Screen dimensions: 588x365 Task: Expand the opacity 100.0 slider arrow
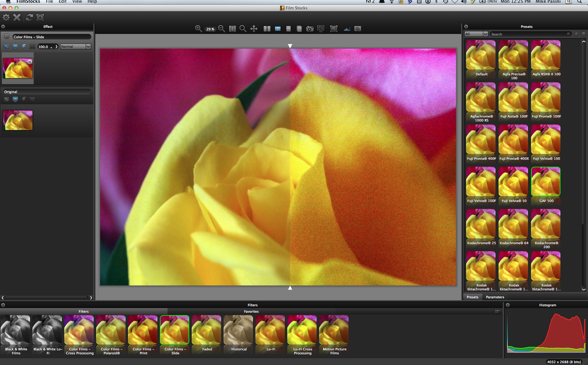56,47
